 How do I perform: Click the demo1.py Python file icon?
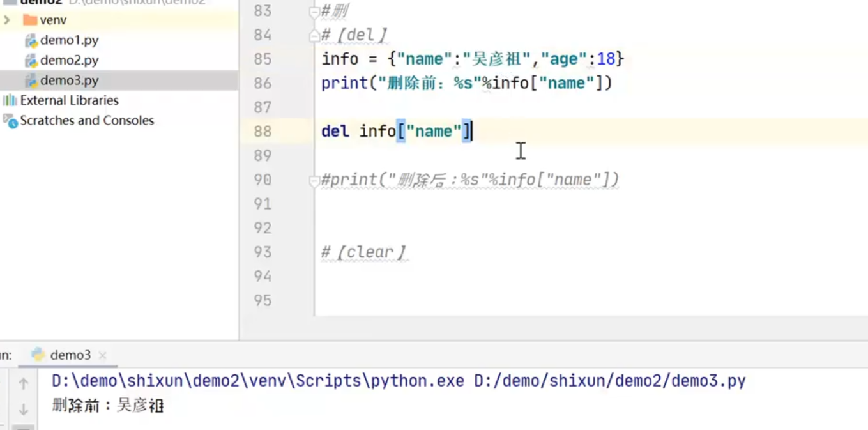click(x=31, y=41)
